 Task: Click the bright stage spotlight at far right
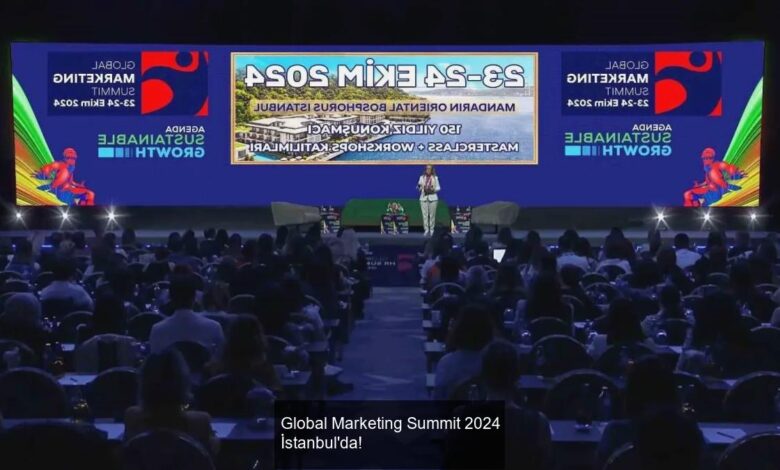coord(753,217)
